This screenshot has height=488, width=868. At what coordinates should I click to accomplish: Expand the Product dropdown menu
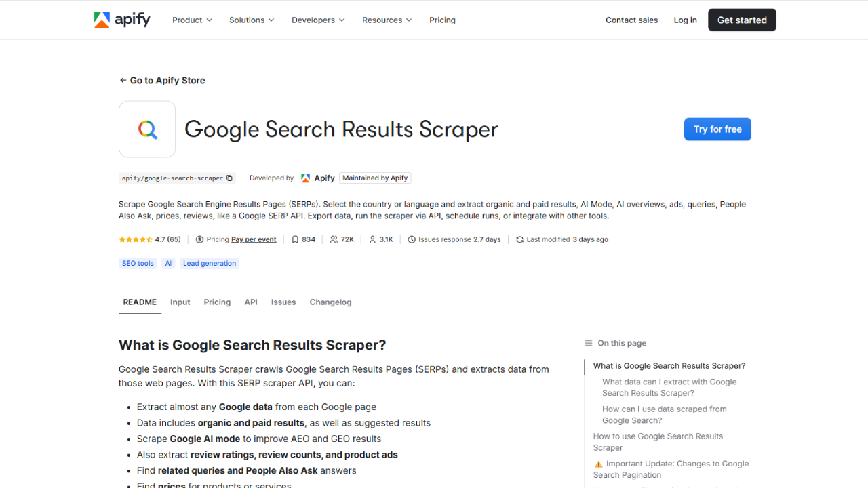pyautogui.click(x=192, y=20)
